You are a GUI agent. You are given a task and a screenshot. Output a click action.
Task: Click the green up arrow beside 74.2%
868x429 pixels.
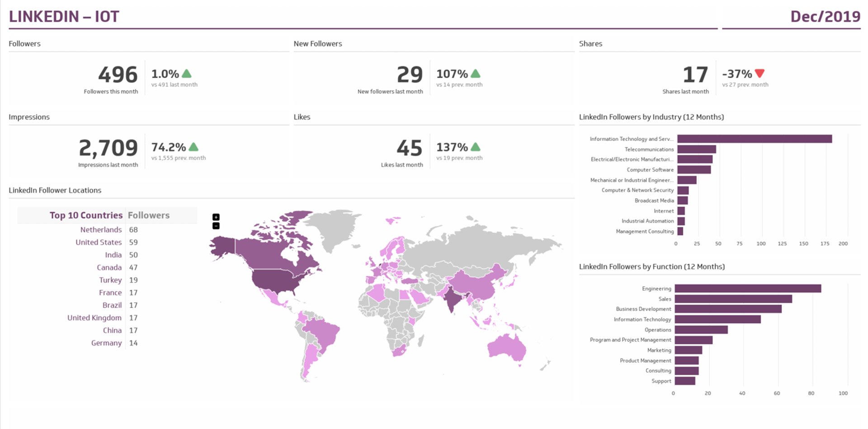(193, 147)
